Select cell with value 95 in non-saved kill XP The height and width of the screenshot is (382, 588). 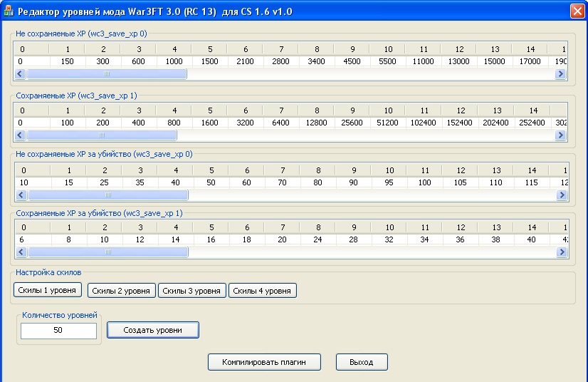coord(389,182)
